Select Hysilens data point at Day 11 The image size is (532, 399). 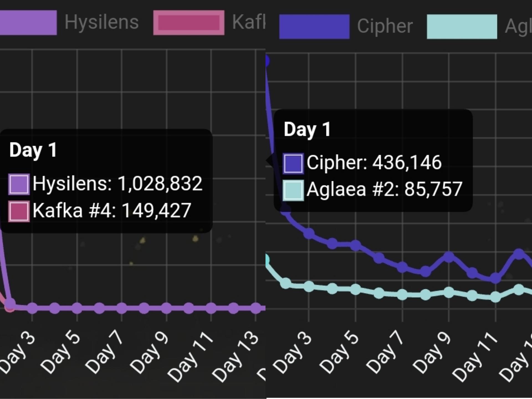[x=211, y=308]
